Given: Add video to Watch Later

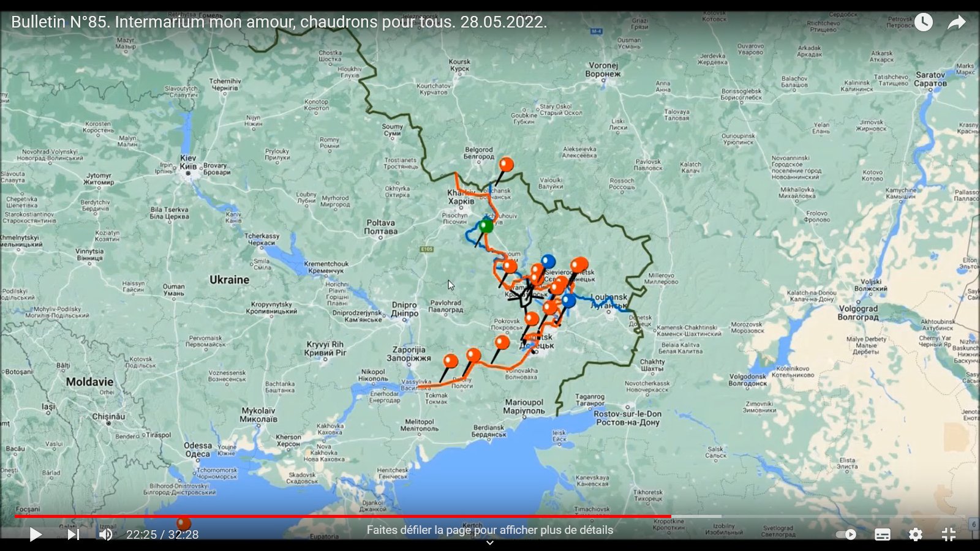Looking at the screenshot, I should [x=924, y=23].
